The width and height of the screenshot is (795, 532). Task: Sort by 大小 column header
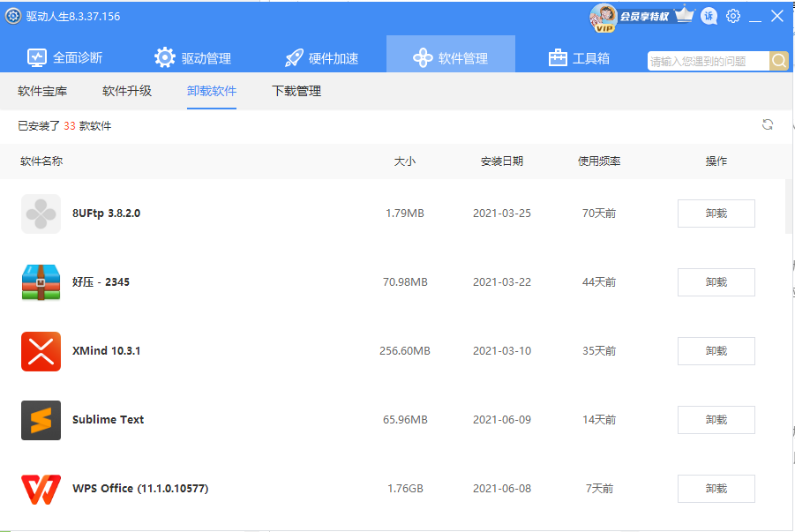405,161
